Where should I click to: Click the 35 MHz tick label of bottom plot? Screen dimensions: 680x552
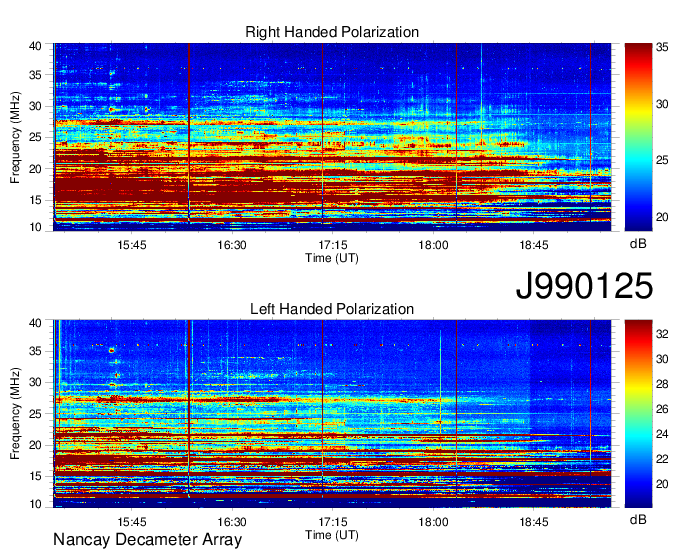[36, 352]
